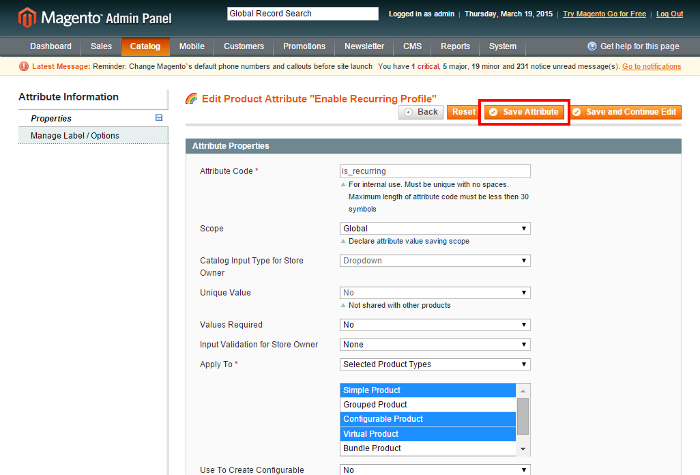Click the Latest Message warning icon
This screenshot has height=475, width=700.
pyautogui.click(x=24, y=67)
